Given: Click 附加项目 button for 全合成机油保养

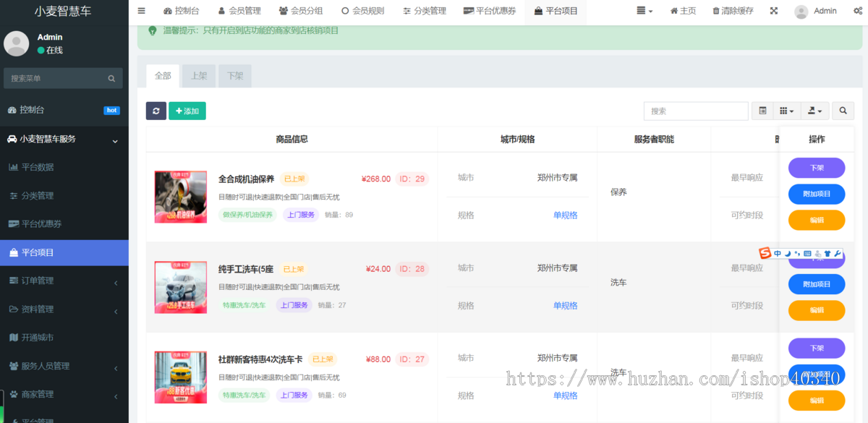Looking at the screenshot, I should 817,194.
